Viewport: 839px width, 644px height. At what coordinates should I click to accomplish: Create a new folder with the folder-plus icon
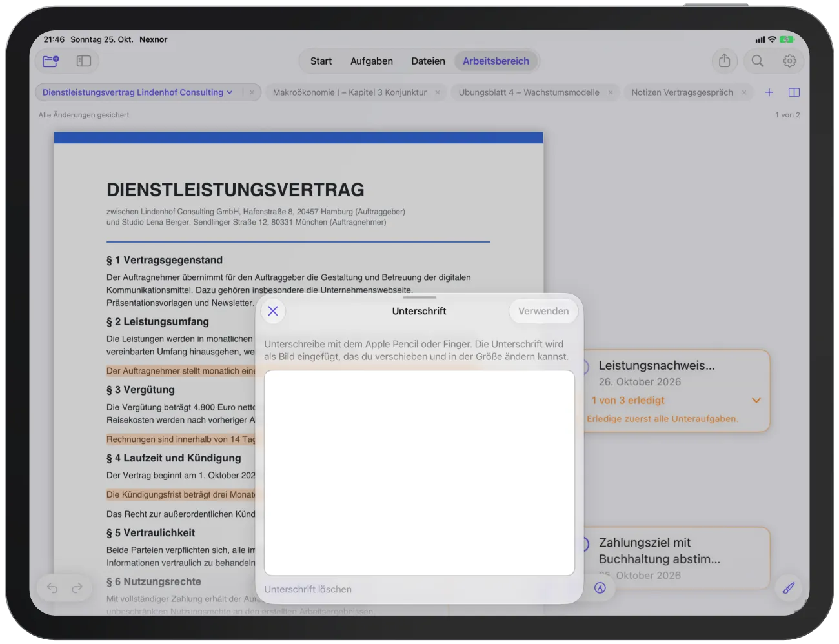[x=51, y=61]
